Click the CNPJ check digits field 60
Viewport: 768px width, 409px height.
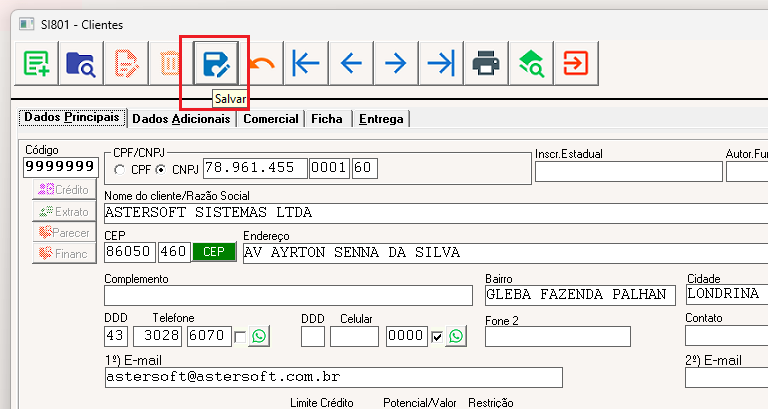click(x=364, y=168)
